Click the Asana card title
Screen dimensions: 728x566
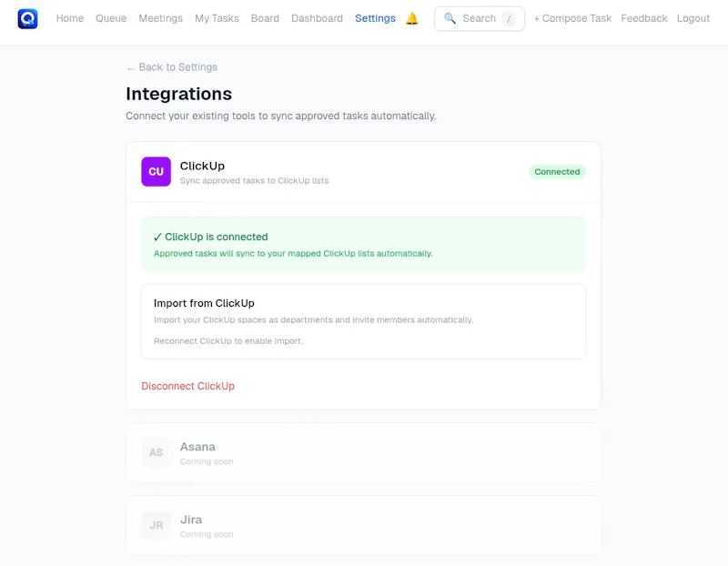[197, 447]
